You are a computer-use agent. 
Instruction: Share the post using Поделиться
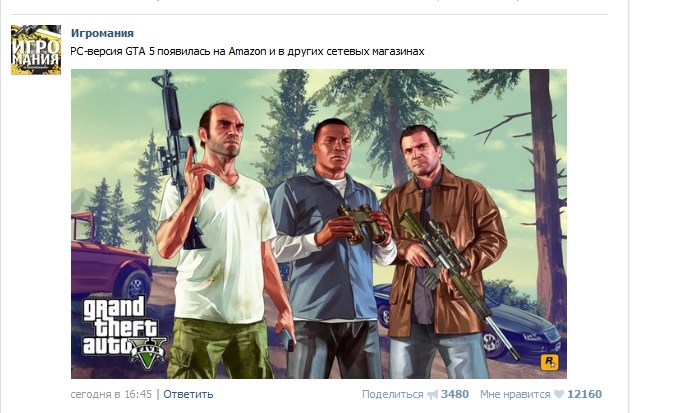[393, 394]
